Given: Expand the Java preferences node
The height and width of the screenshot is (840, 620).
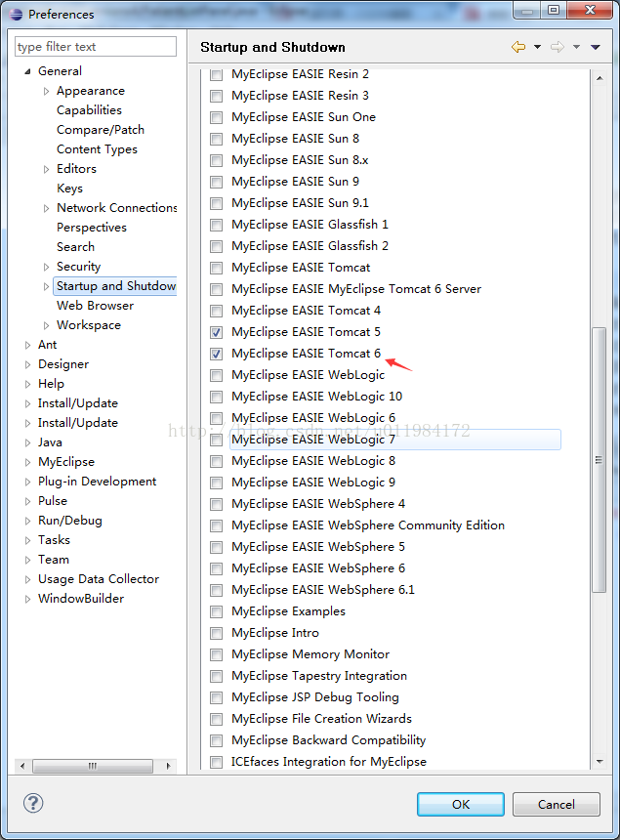Looking at the screenshot, I should (x=28, y=443).
